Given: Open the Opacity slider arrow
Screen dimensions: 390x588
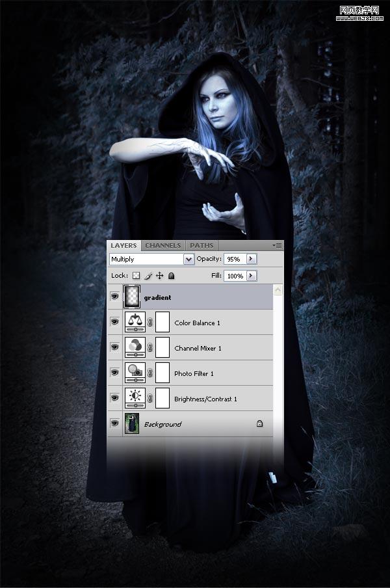Looking at the screenshot, I should [251, 259].
